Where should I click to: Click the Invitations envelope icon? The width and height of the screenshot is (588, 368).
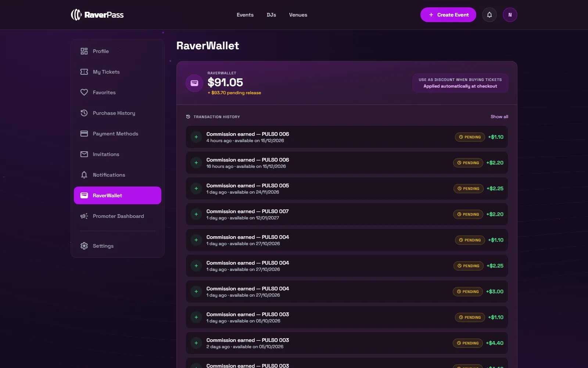click(84, 154)
